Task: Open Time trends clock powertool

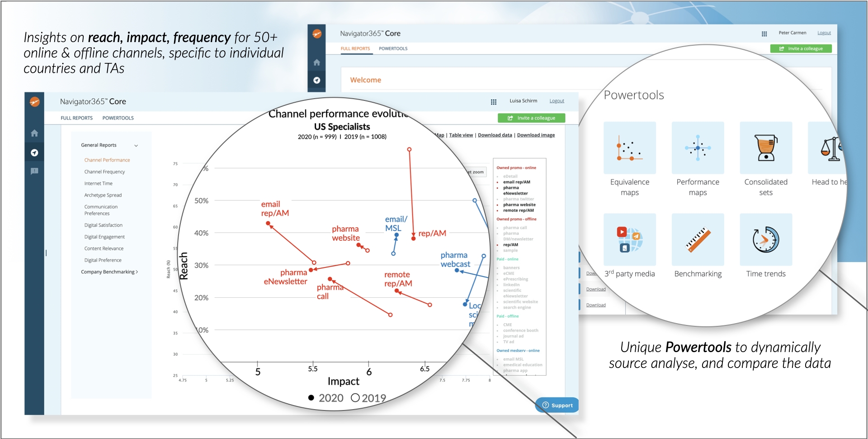Action: click(x=766, y=239)
